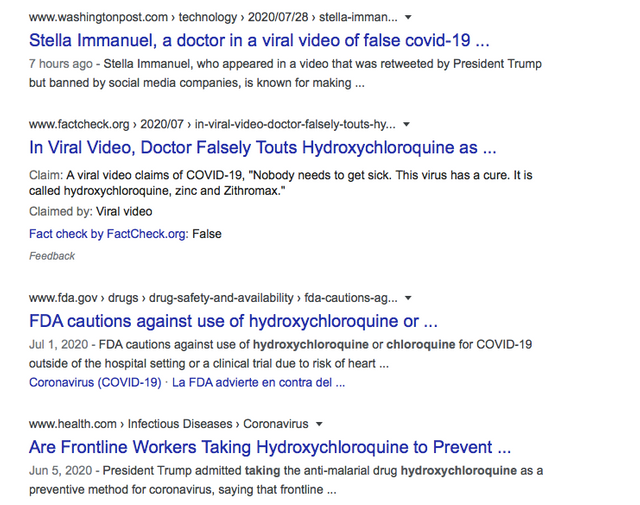Click the 'Claim:' label in fact check
Screen dimensions: 640x505
coord(46,175)
